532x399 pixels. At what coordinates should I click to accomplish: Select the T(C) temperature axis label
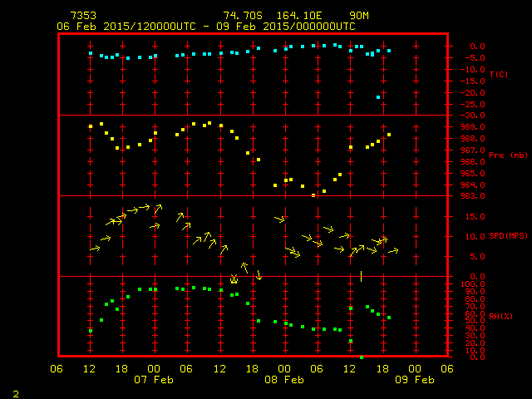click(498, 74)
